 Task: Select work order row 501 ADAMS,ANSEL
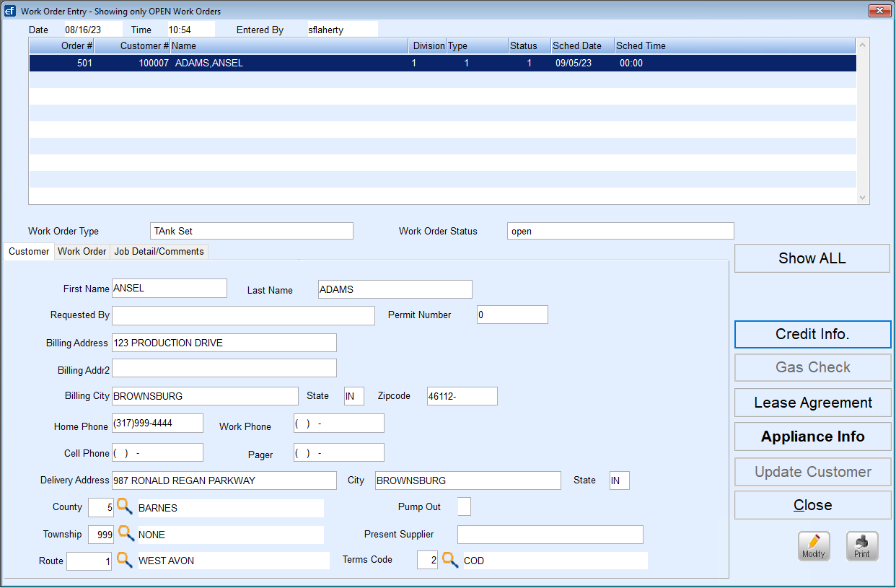tap(442, 63)
